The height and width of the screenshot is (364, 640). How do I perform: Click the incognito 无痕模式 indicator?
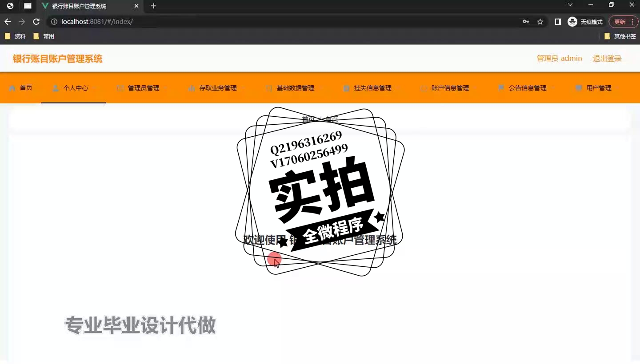tap(585, 22)
